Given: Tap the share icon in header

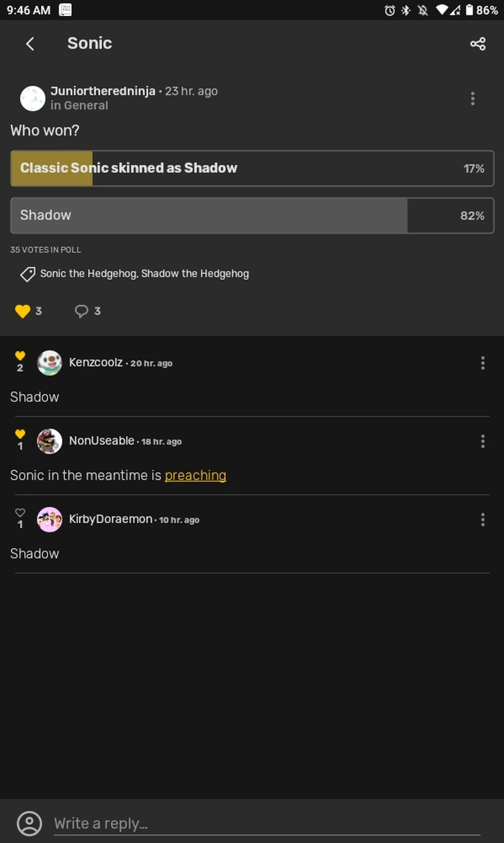Looking at the screenshot, I should 477,44.
